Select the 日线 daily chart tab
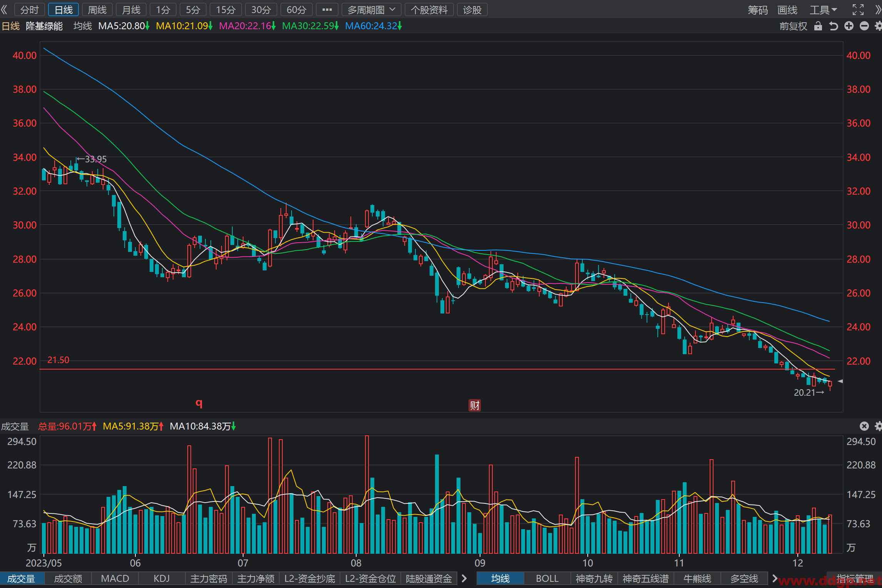This screenshot has width=882, height=588. [63, 10]
